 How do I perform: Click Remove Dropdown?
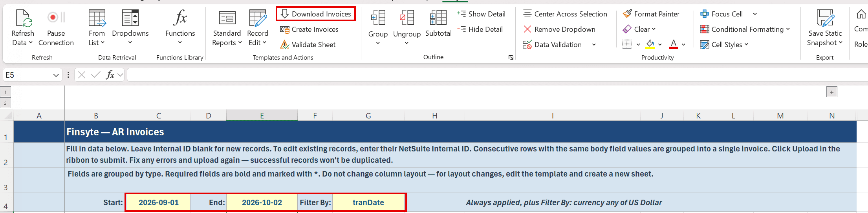pyautogui.click(x=559, y=29)
